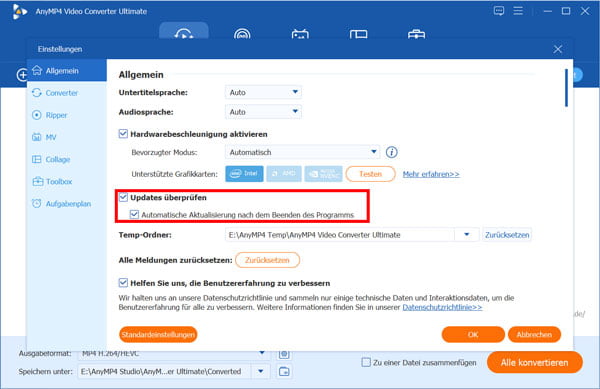Close the Einstellungen dialog

click(x=558, y=49)
